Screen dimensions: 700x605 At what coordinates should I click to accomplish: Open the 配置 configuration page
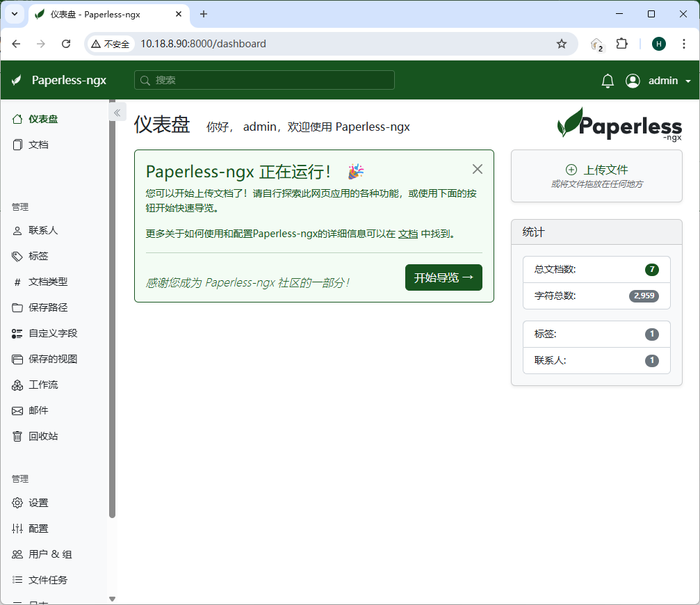pos(38,529)
